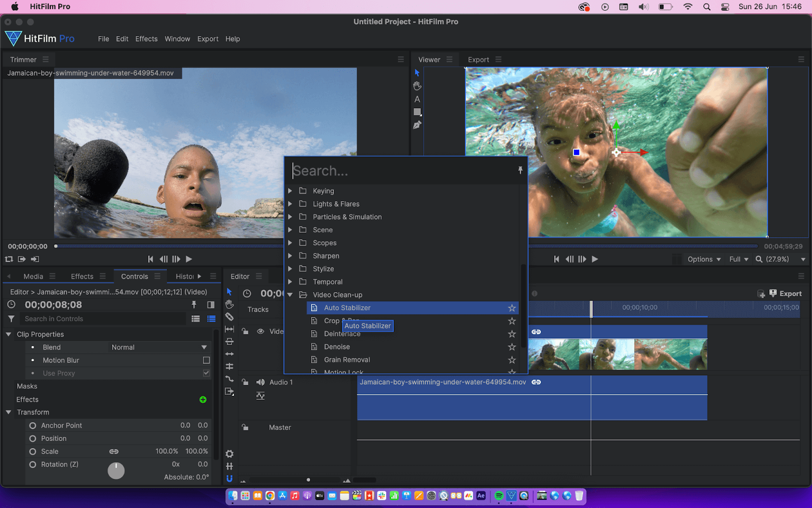The height and width of the screenshot is (508, 812).
Task: Click the filter funnel icon in Controls
Action: click(x=11, y=319)
